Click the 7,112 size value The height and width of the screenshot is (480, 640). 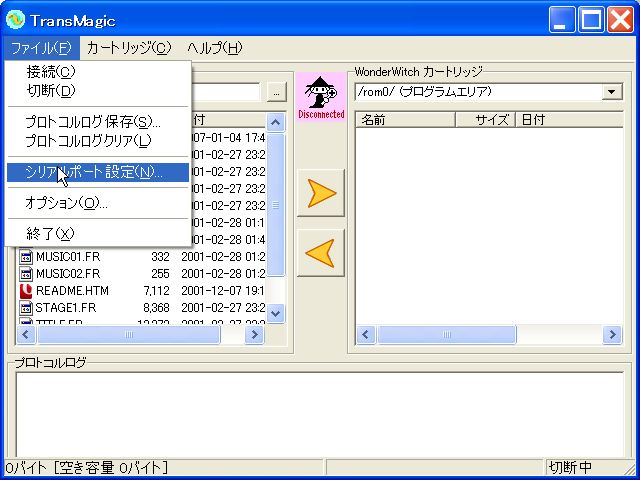(x=156, y=291)
